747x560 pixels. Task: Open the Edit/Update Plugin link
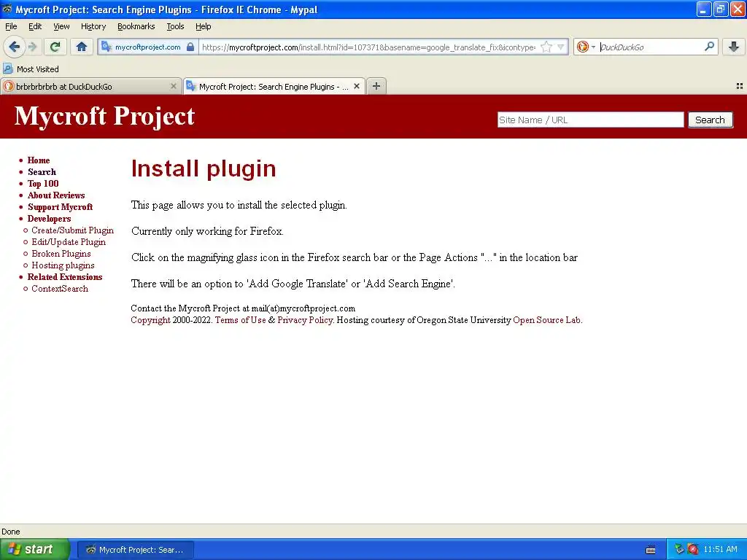(69, 242)
